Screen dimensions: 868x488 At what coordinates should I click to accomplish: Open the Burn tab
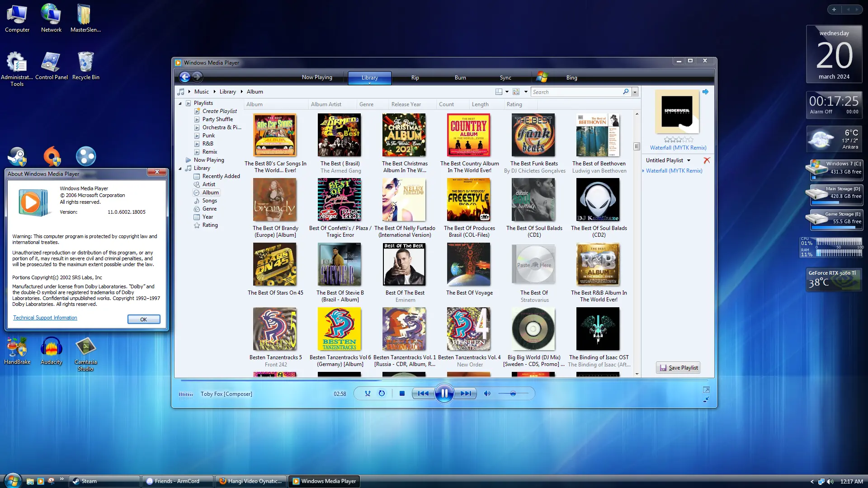[x=460, y=78]
